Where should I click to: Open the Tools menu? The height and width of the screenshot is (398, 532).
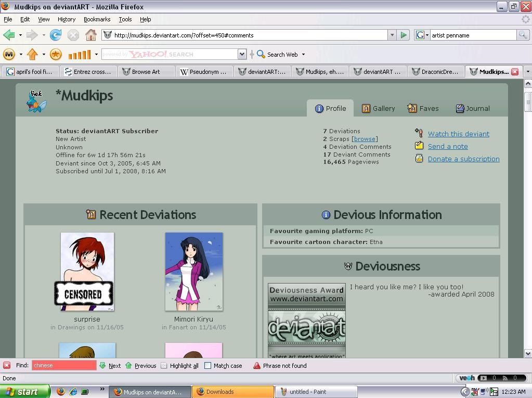[x=125, y=19]
